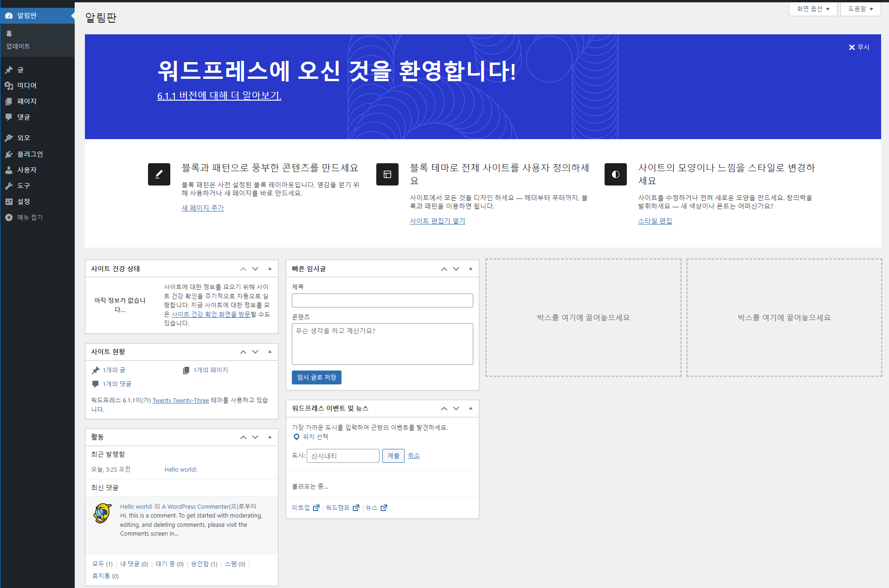Open the 설정 menu label
The image size is (889, 588).
coord(24,202)
